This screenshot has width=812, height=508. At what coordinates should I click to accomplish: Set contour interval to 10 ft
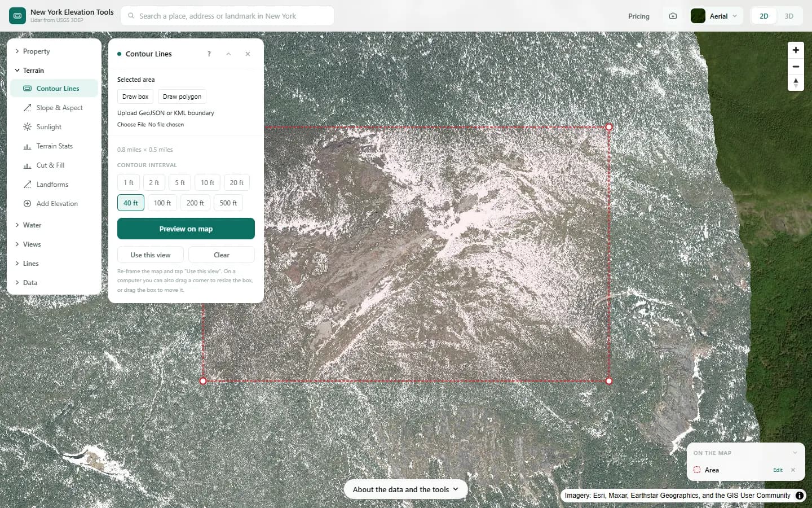[208, 183]
